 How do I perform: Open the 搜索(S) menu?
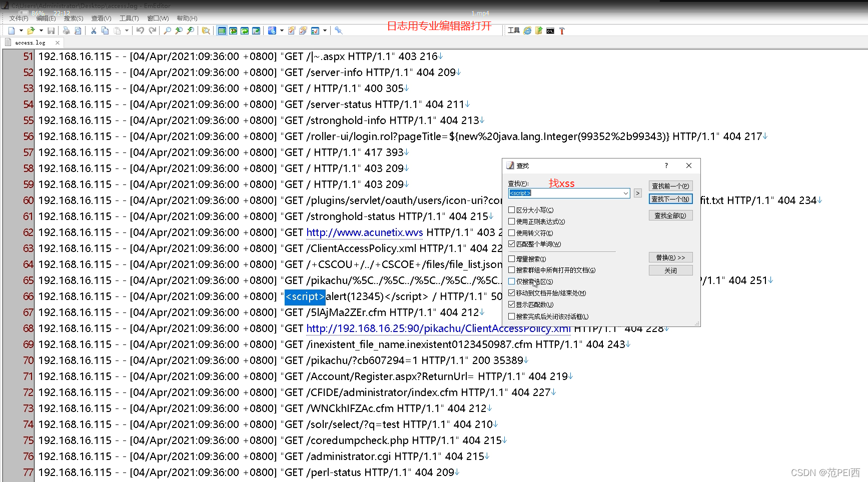pos(74,18)
